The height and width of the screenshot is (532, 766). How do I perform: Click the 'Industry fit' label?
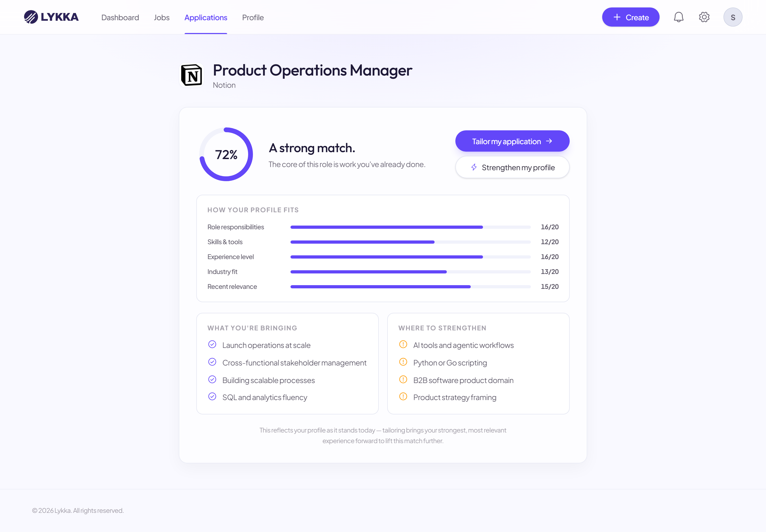[222, 272]
